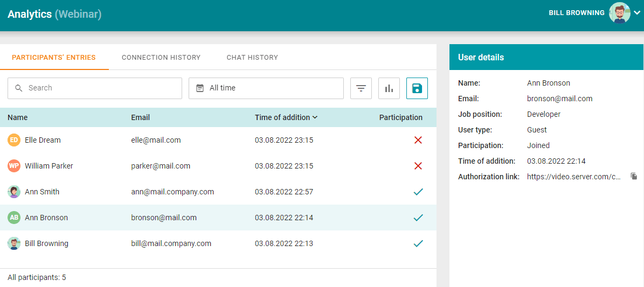Click the authorization link URL
Screen dimensions: 644x287
coord(573,176)
